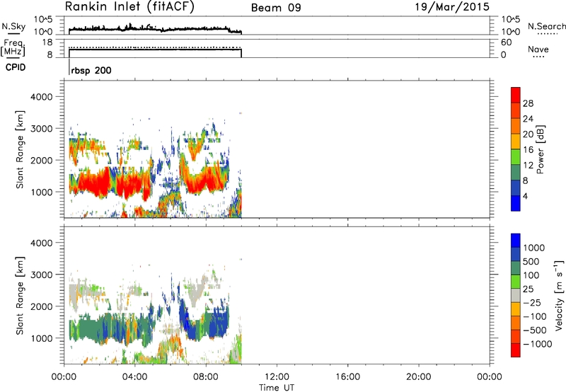The width and height of the screenshot is (566, 392).
Task: Select the "18" frequency axis tick label
Action: pos(47,42)
